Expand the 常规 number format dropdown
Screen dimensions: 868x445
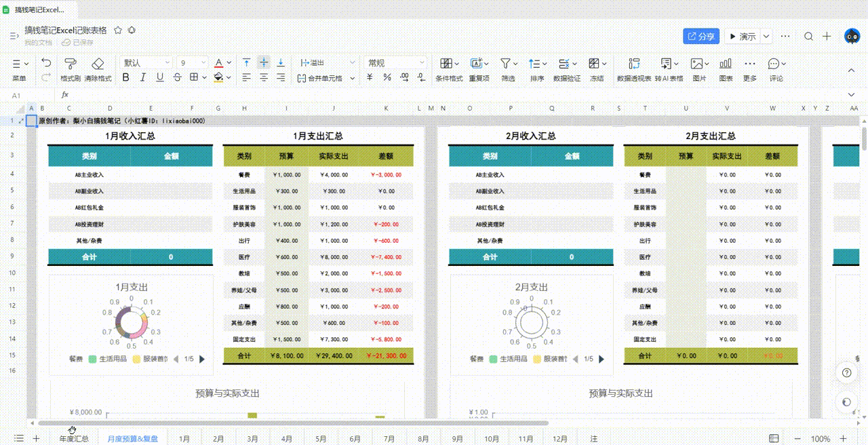point(396,62)
